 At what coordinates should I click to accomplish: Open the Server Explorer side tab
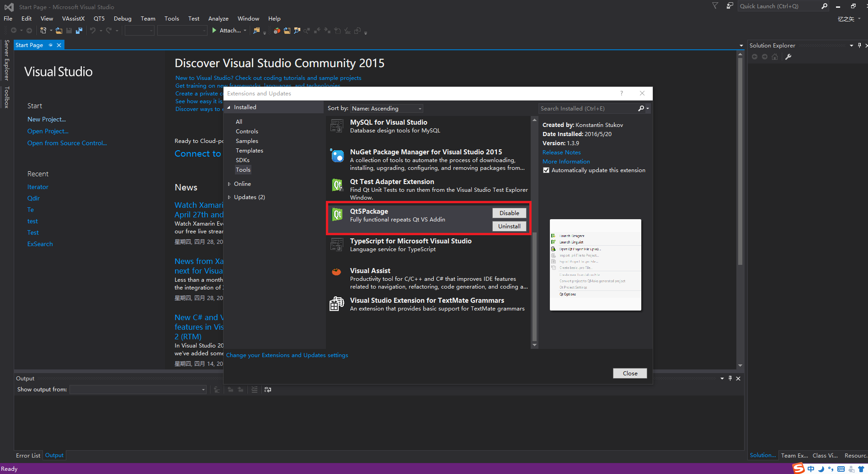point(6,60)
